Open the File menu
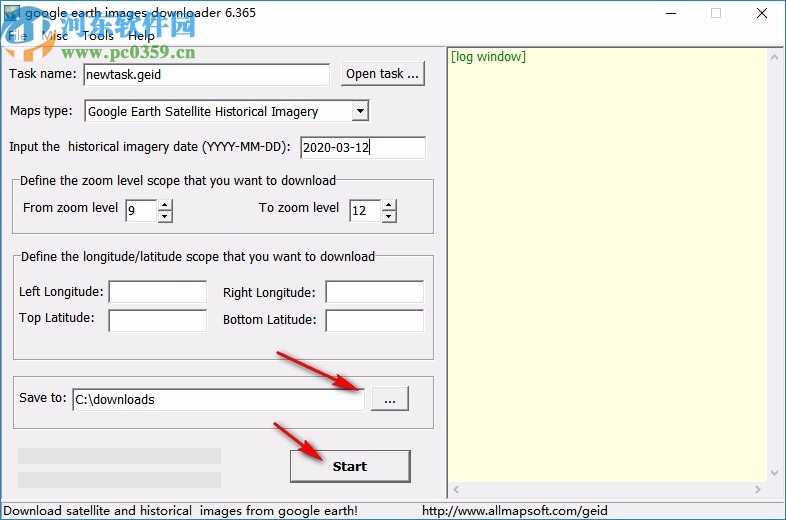 pos(18,36)
